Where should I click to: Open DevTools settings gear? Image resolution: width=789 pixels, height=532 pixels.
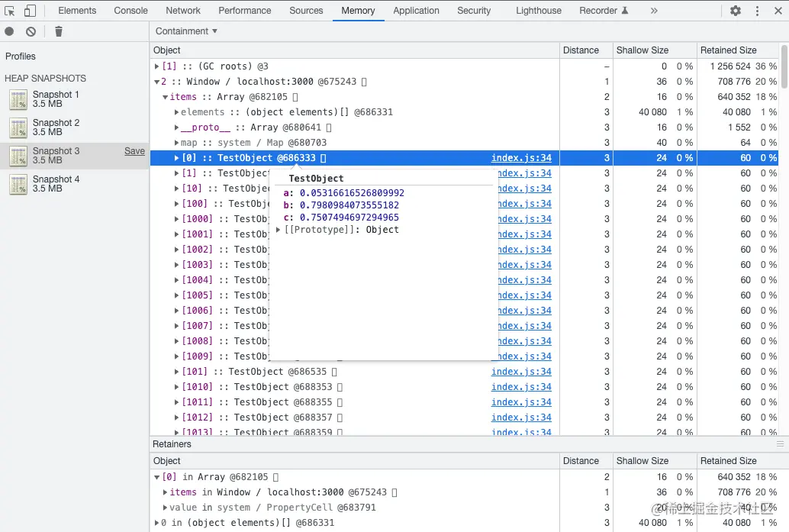[x=736, y=11]
